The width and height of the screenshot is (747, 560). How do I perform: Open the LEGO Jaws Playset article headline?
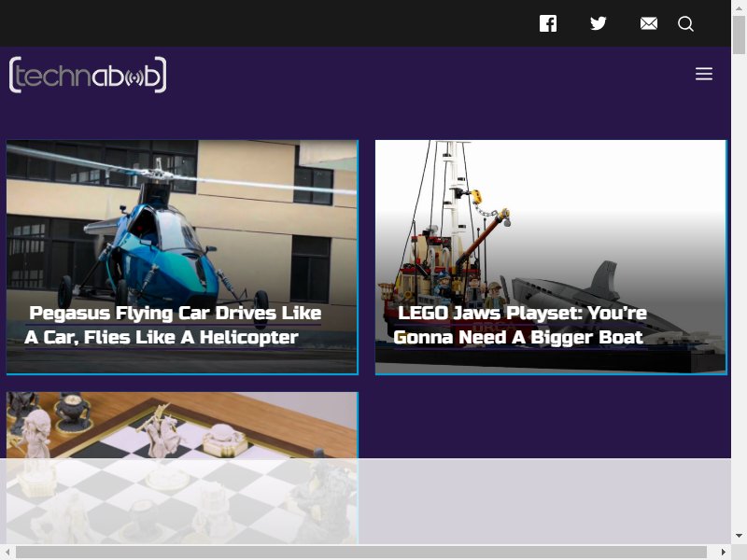click(x=520, y=325)
